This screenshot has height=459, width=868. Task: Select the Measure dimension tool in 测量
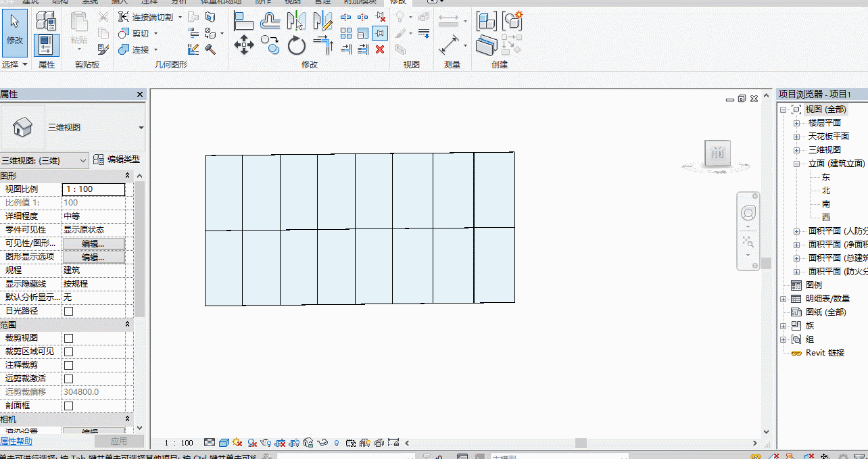(449, 46)
